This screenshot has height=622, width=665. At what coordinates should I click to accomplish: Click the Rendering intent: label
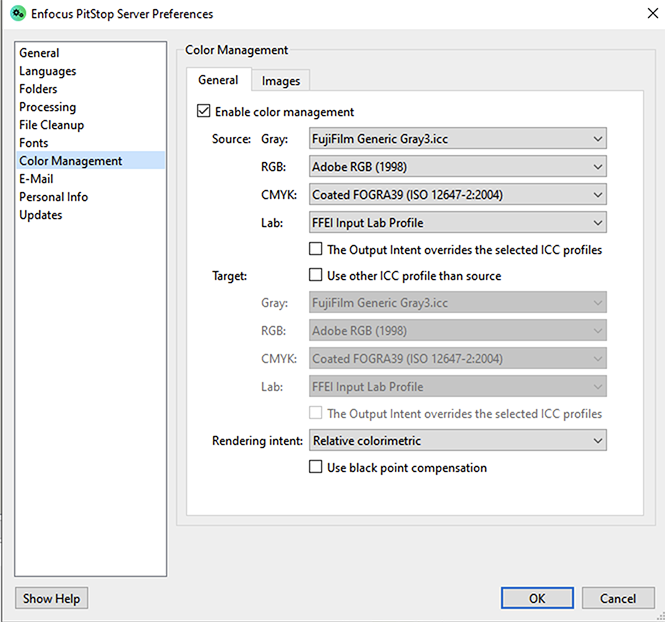click(x=257, y=441)
